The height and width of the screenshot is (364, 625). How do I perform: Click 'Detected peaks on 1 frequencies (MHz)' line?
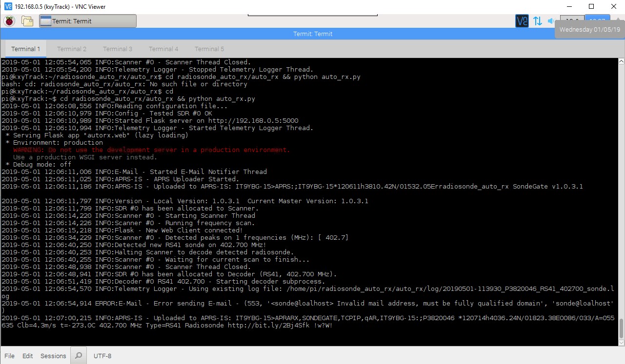pos(175,237)
